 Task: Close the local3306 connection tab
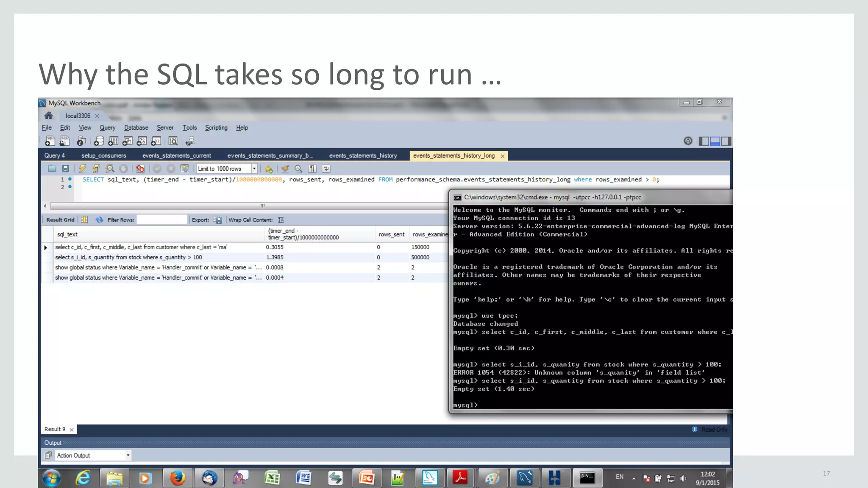(97, 116)
